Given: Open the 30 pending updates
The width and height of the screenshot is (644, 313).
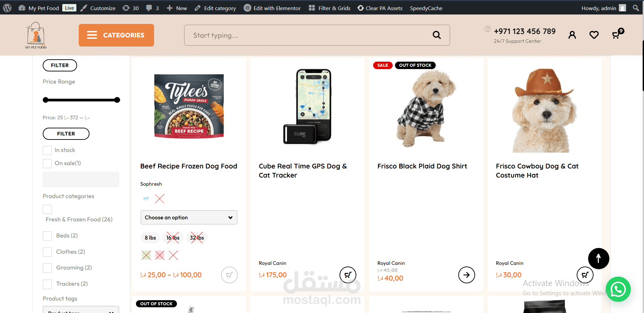Looking at the screenshot, I should (131, 8).
